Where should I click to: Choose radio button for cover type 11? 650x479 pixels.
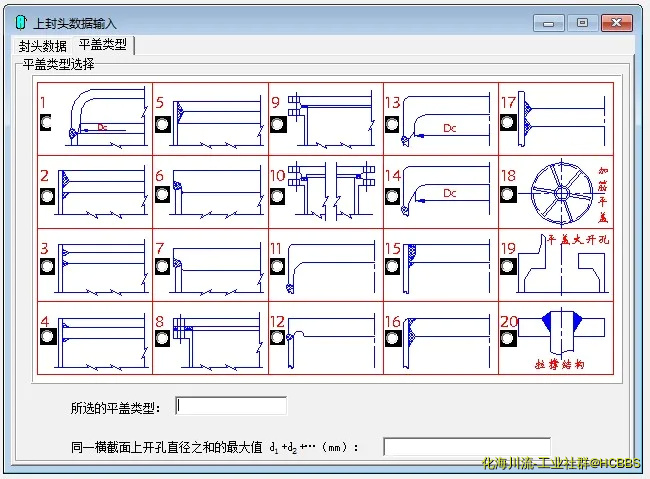pos(277,267)
